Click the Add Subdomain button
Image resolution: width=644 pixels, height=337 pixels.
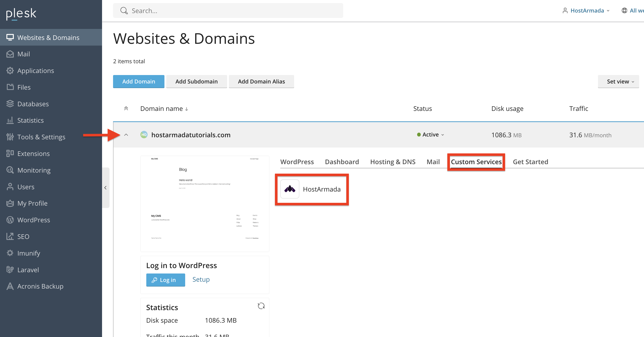coord(196,81)
